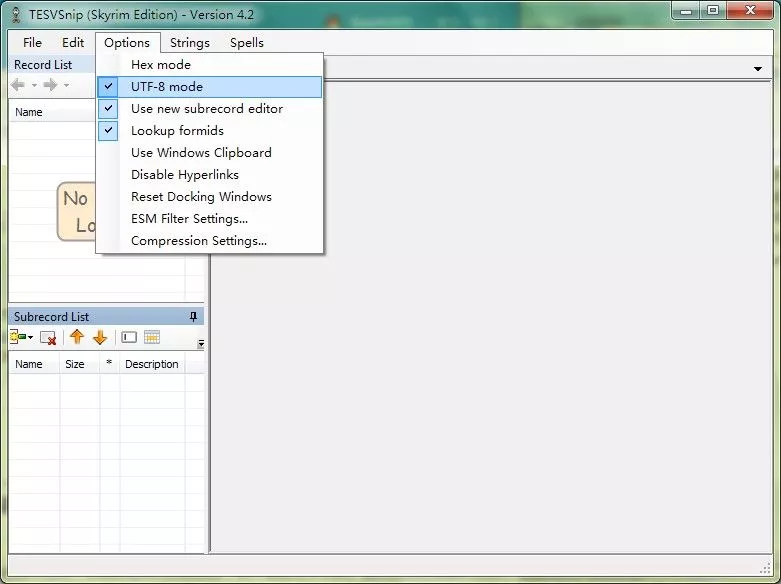Screen dimensions: 781x584
Task: Move subrecord down with orange arrow
Action: click(100, 337)
